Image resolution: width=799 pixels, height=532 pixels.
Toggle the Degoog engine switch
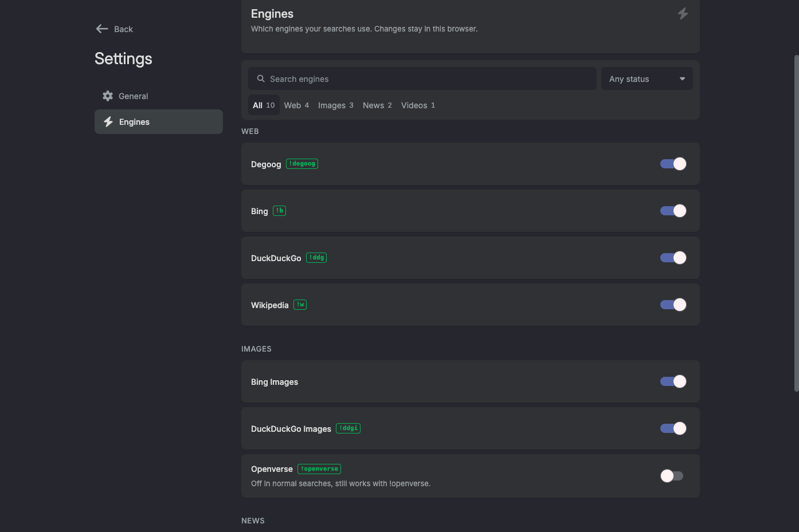(673, 164)
